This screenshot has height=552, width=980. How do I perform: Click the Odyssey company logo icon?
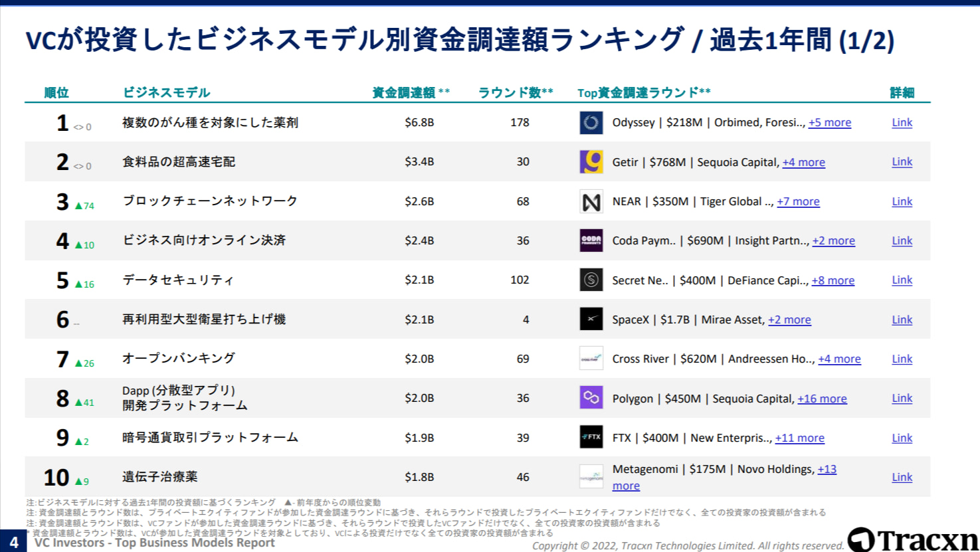tap(591, 123)
